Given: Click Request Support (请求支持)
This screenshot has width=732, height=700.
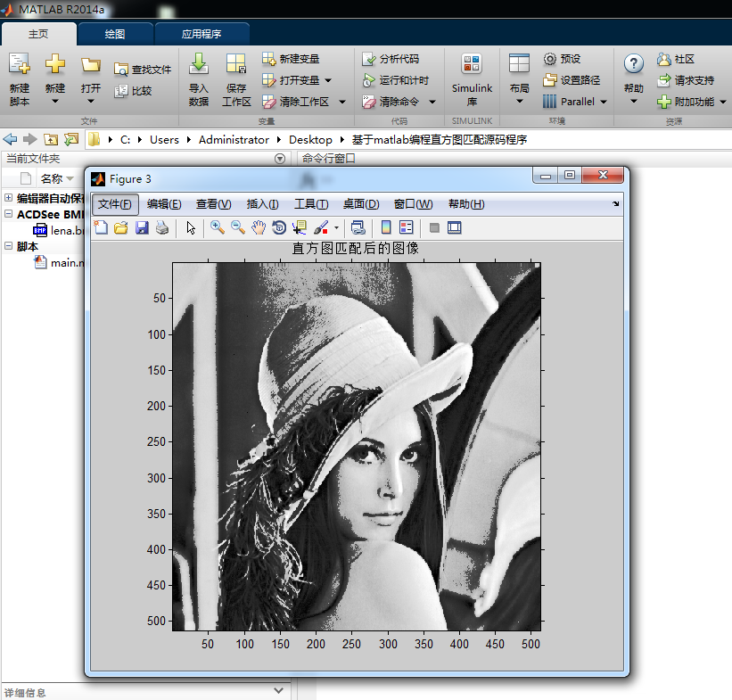Looking at the screenshot, I should 686,80.
